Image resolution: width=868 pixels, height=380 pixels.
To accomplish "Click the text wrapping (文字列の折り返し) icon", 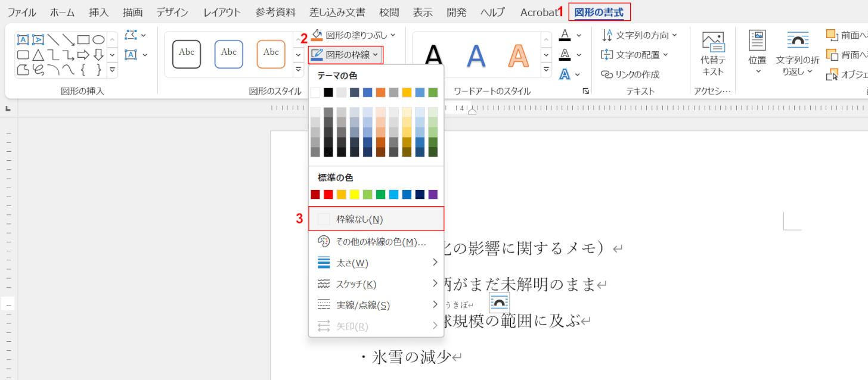I will point(798,42).
